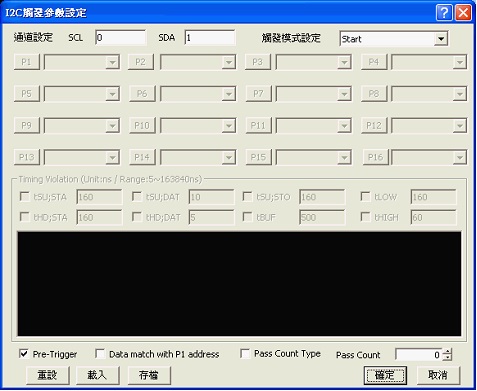Click the P3 button

[x=258, y=62]
